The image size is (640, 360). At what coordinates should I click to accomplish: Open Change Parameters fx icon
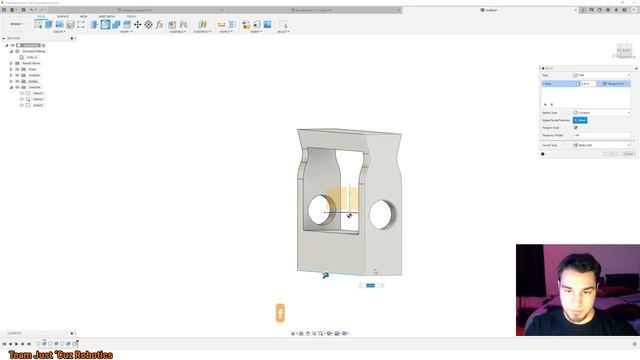160,24
